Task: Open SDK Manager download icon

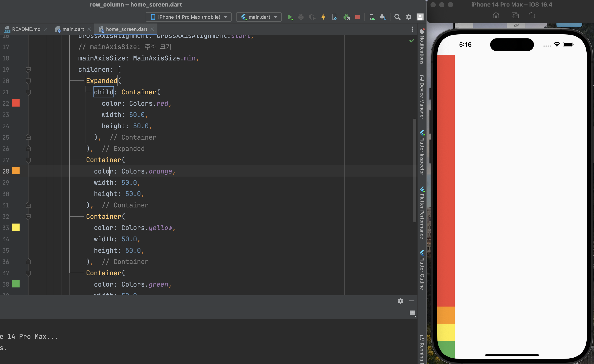Action: point(383,17)
